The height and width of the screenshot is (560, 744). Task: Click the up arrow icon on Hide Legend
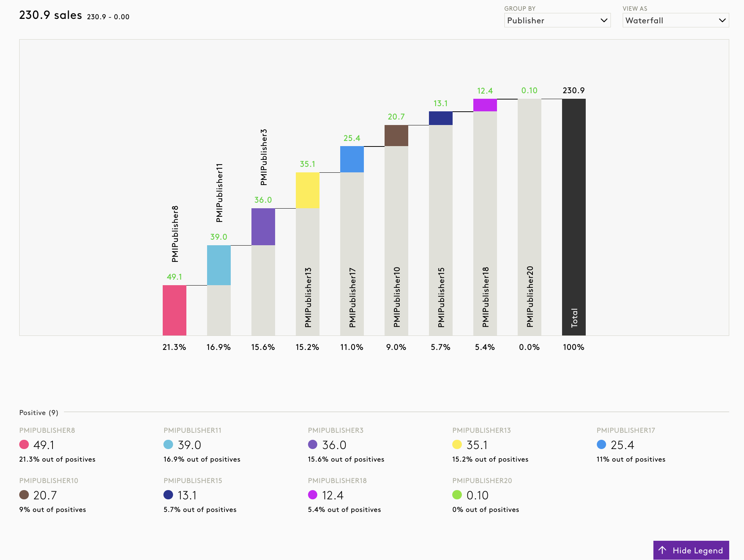point(662,550)
